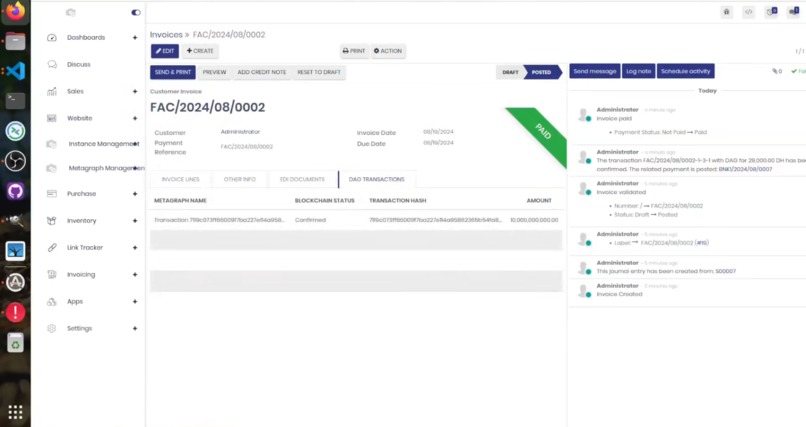
Task: Expand the Sales menu with the plus
Action: click(135, 91)
